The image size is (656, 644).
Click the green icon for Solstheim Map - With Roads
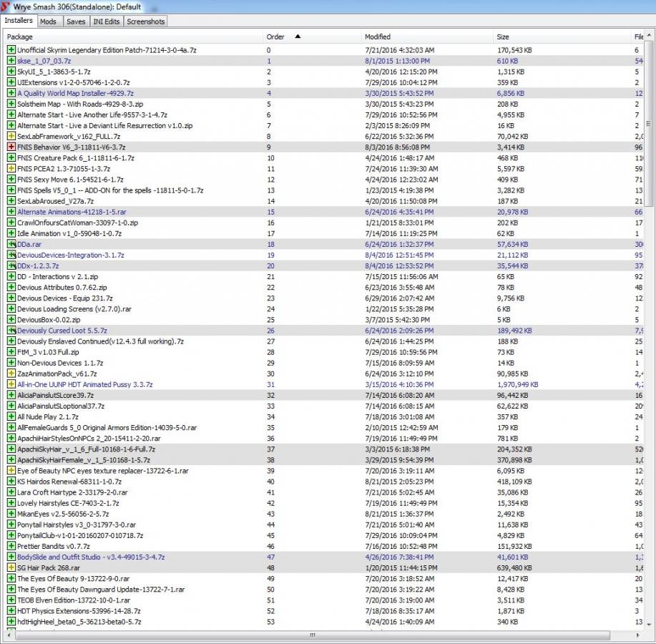click(x=11, y=104)
